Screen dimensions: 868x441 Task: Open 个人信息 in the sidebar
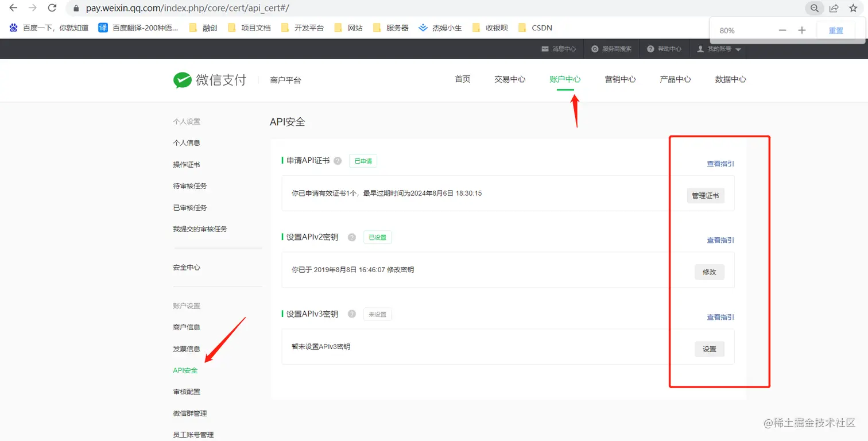[187, 143]
